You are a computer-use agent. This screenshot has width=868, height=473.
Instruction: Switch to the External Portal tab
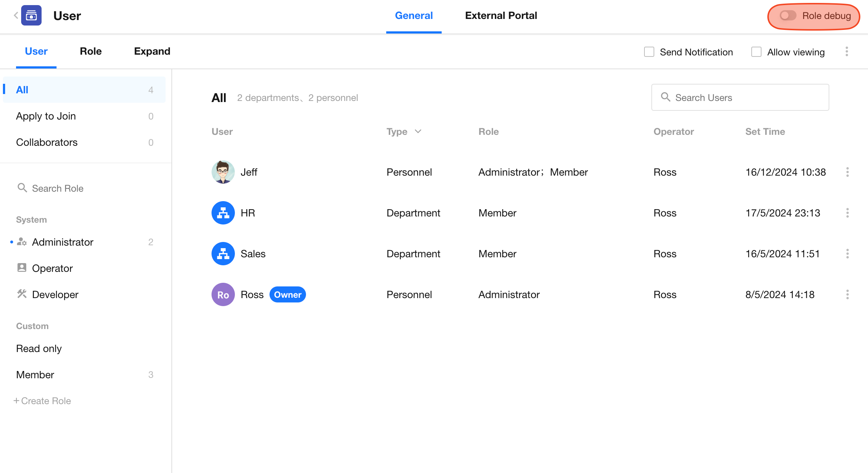point(501,16)
